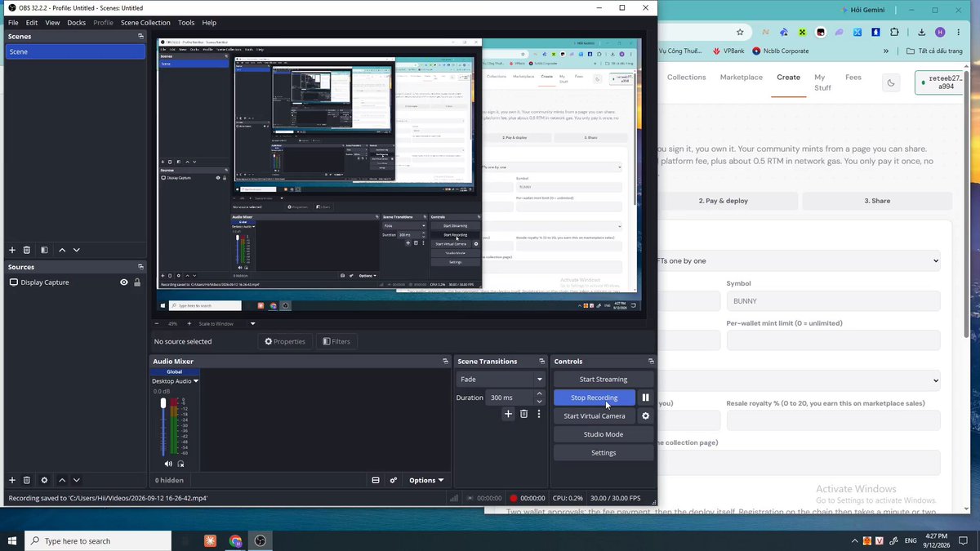Unlock the Display Capture source lock icon
Viewport: 980px width, 551px height.
point(137,282)
